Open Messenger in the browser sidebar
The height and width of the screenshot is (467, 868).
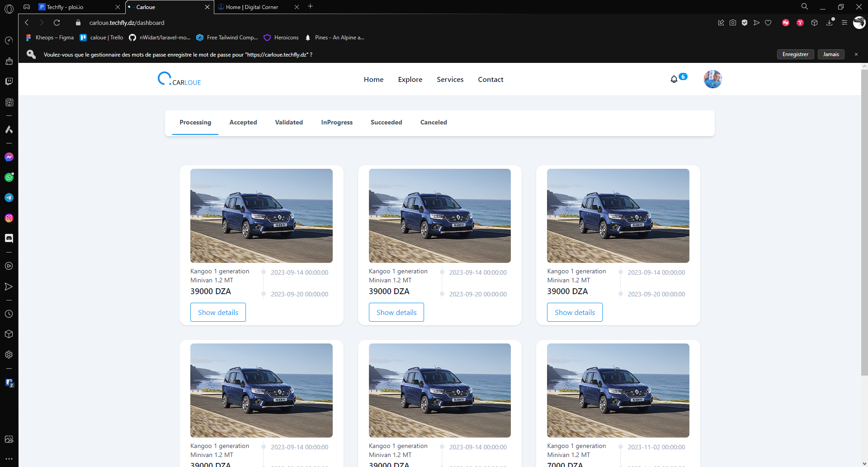coord(9,157)
